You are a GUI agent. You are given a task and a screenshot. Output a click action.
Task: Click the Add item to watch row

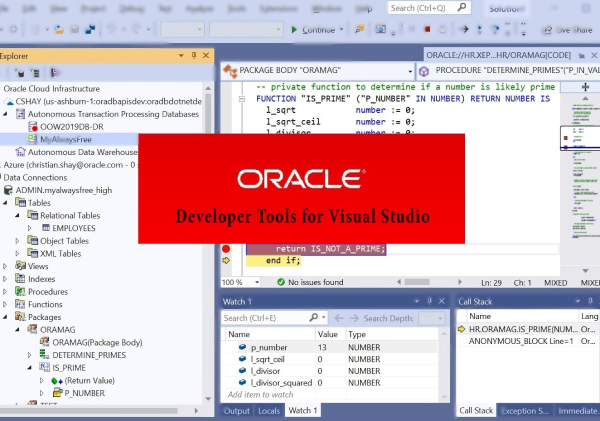[260, 395]
